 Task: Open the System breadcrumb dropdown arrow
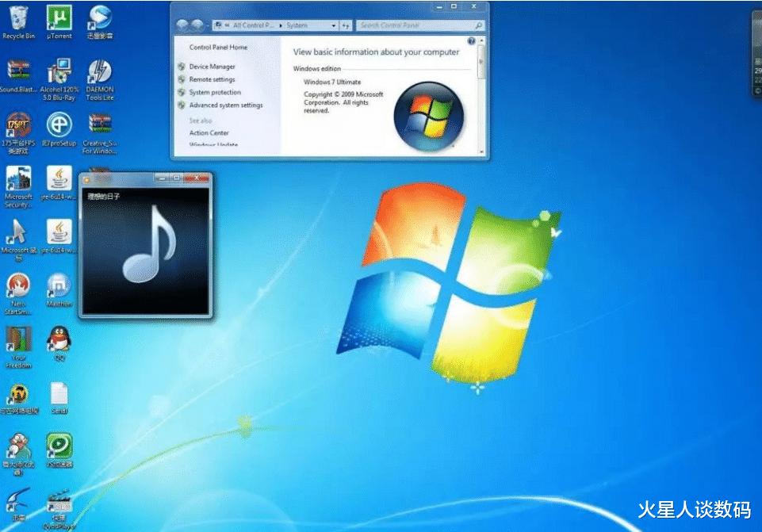click(333, 25)
